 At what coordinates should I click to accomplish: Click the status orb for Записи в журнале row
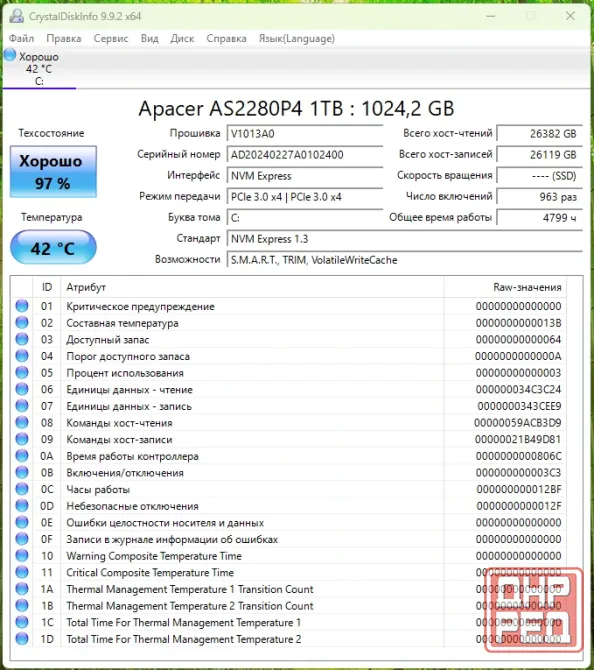click(x=22, y=539)
